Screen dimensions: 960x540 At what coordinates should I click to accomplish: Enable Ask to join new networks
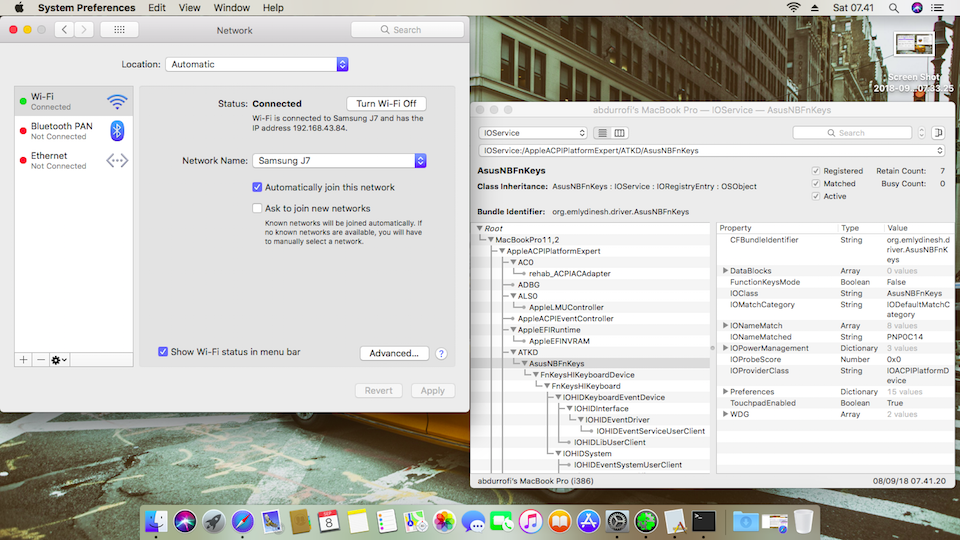point(257,208)
